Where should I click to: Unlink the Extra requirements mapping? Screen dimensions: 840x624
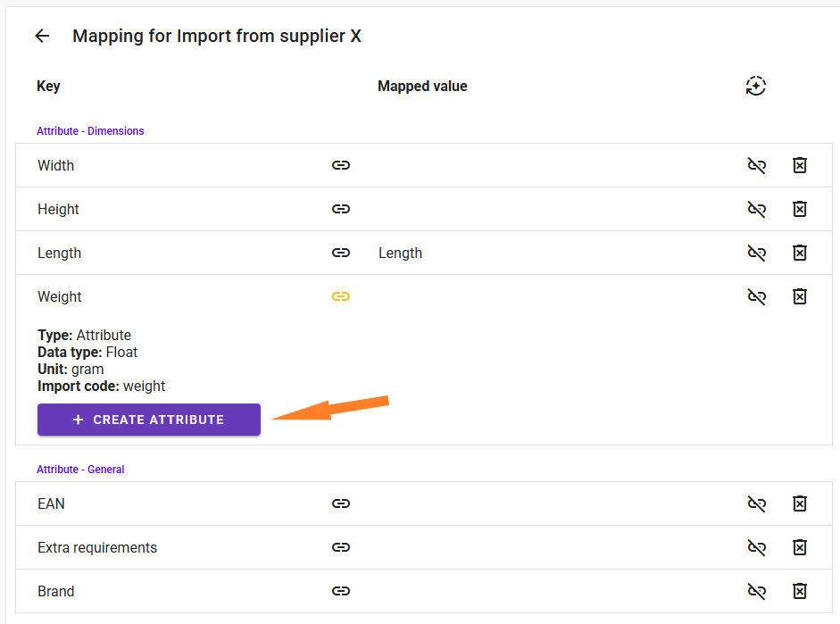coord(756,547)
